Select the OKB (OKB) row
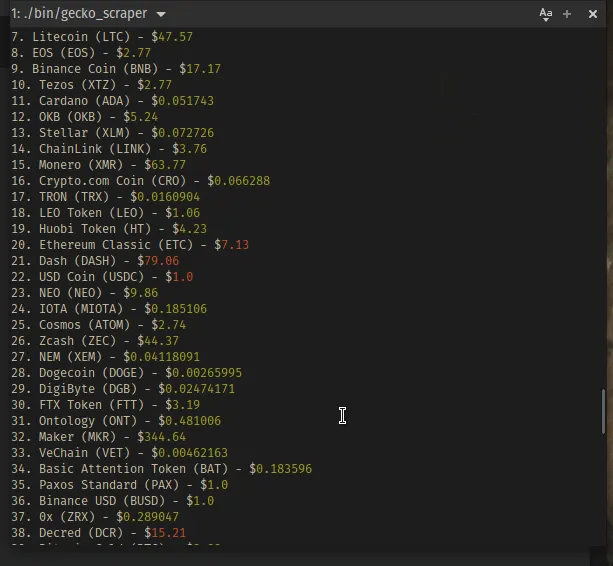This screenshot has width=613, height=566. pos(84,117)
